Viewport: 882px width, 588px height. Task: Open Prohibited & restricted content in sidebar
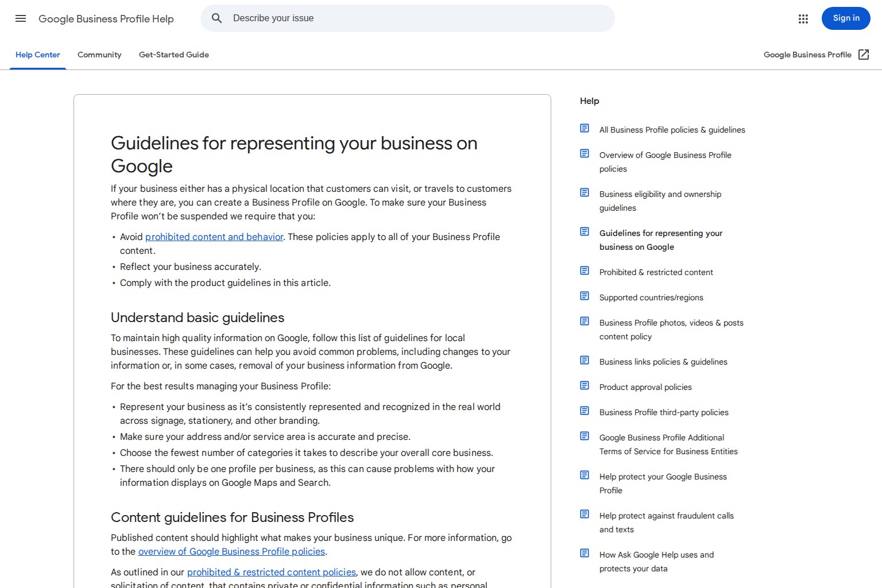tap(656, 272)
